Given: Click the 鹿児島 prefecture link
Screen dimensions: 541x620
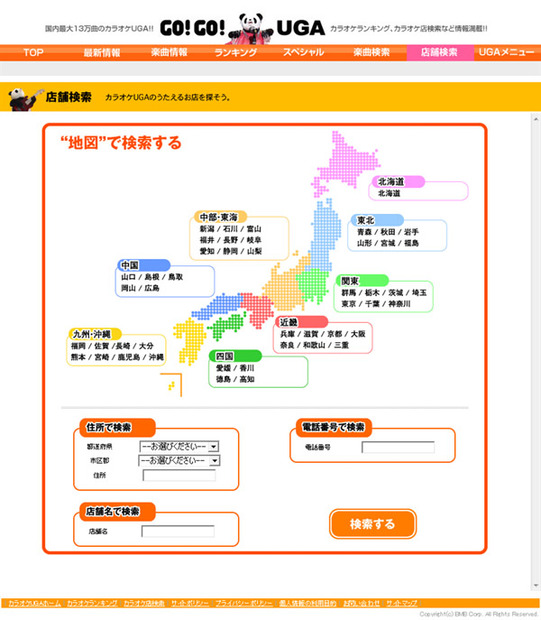Looking at the screenshot, I should click(129, 357).
